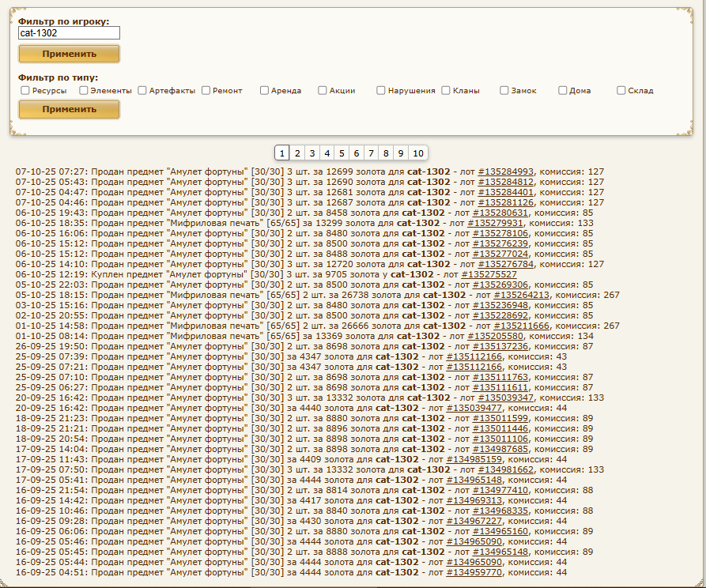The image size is (706, 588).
Task: Open page 5 of the log
Action: coord(341,153)
